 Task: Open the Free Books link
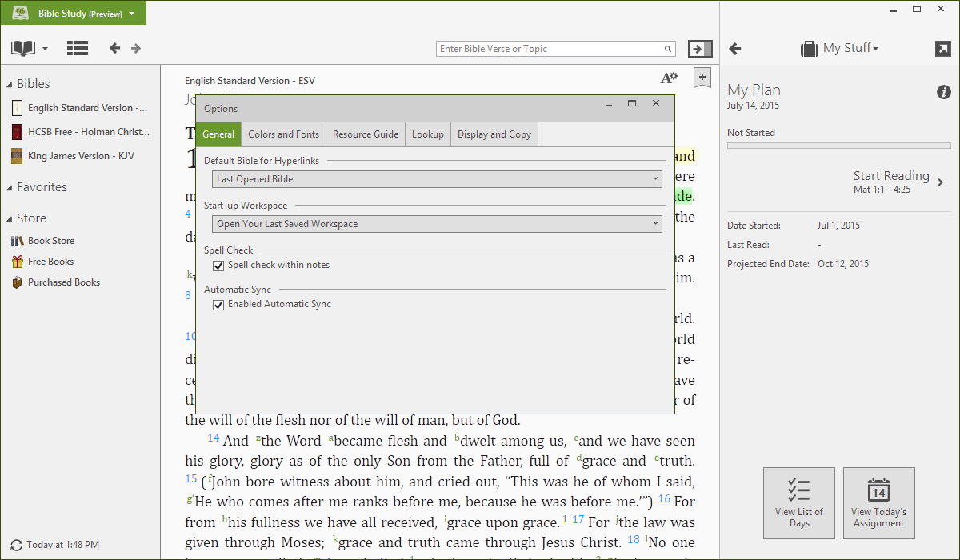51,262
